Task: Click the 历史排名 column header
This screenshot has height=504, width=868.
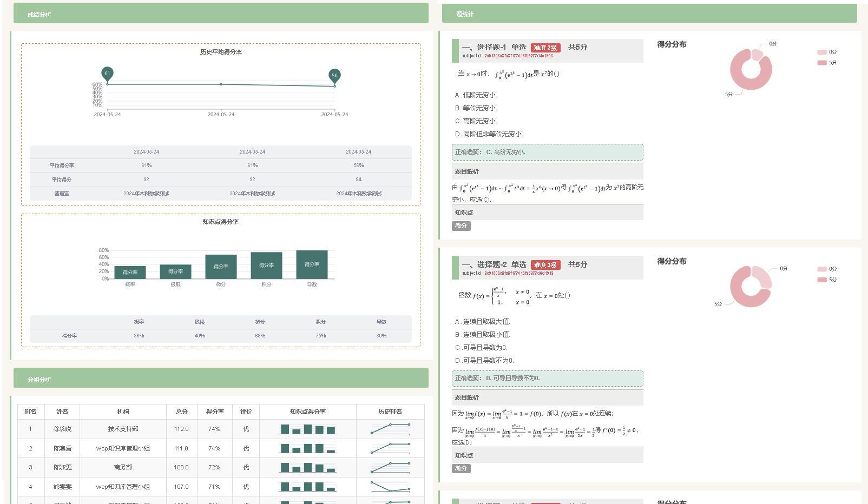Action: coord(390,412)
